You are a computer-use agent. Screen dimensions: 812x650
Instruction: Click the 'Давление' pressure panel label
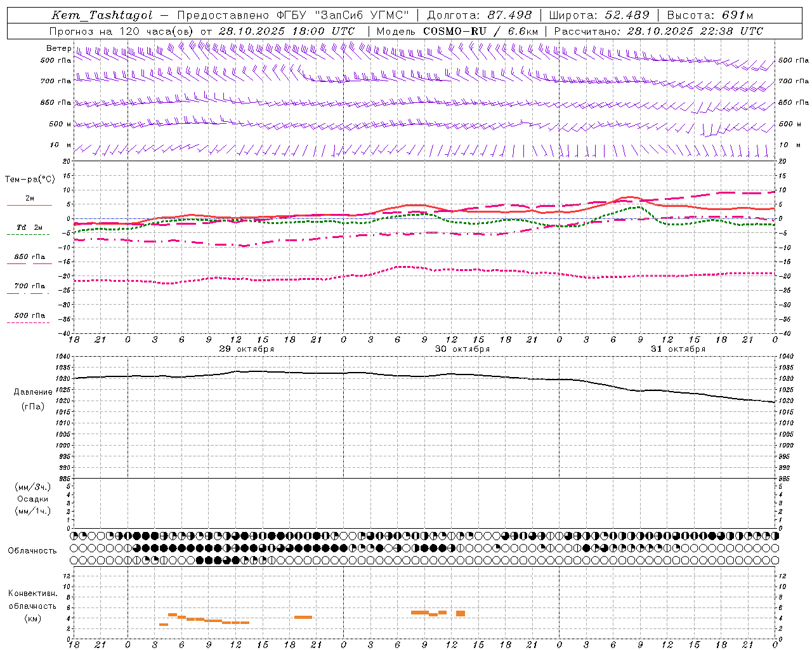(33, 392)
